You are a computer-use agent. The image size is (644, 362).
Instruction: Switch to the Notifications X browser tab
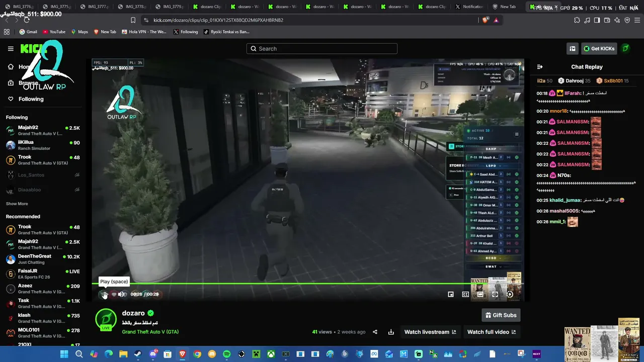pyautogui.click(x=468, y=7)
